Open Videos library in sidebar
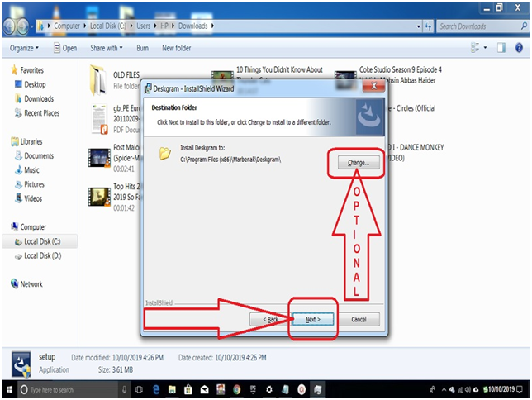This screenshot has width=532, height=400. [28, 198]
